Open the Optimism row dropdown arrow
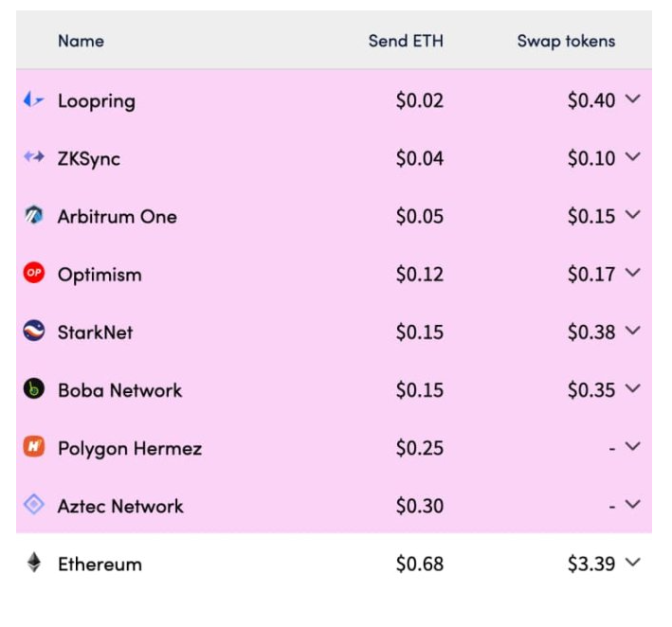The image size is (672, 627). [x=632, y=273]
